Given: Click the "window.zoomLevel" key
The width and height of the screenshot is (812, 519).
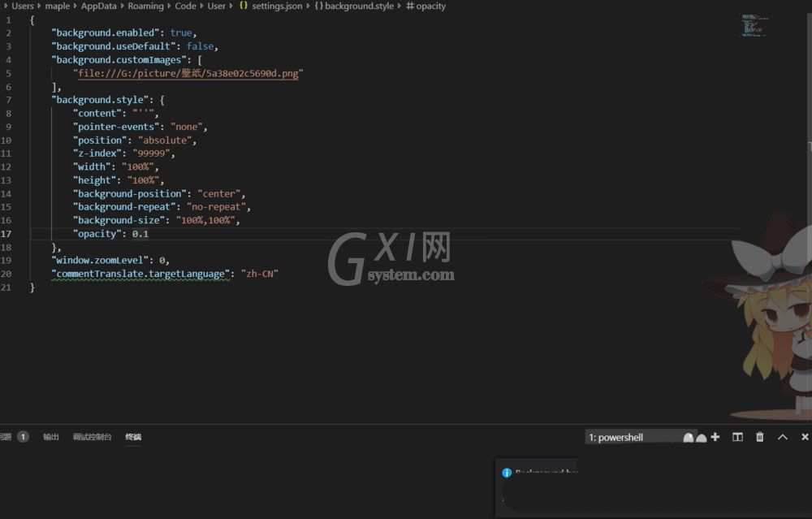Looking at the screenshot, I should point(100,260).
